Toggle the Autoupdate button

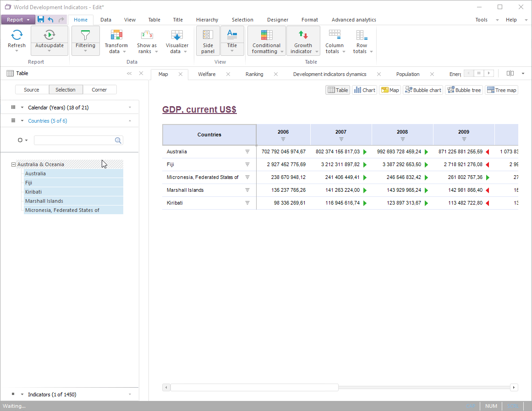coord(49,35)
